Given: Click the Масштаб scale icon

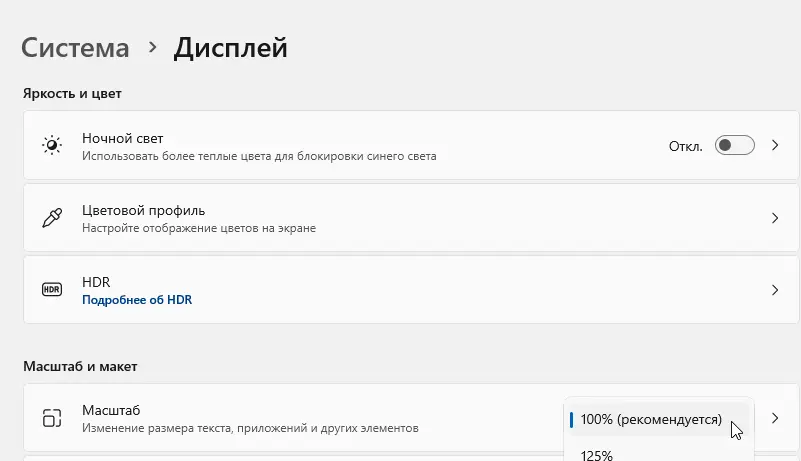Looking at the screenshot, I should tap(52, 418).
